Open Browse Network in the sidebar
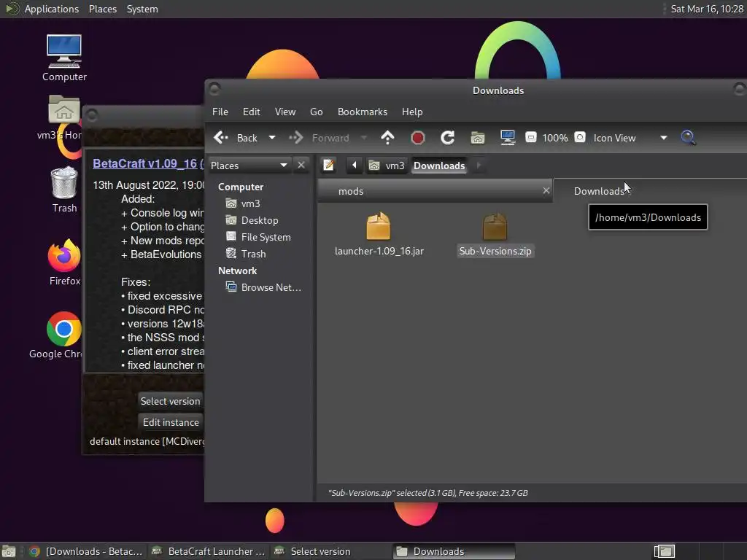 tap(263, 287)
